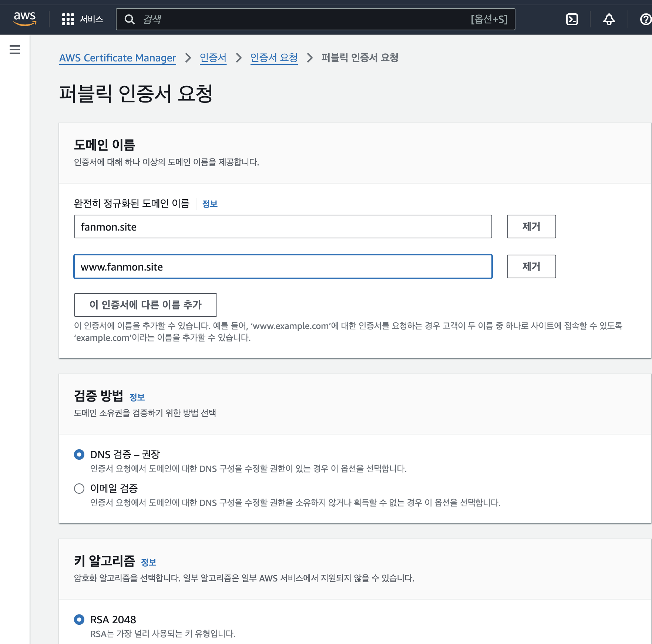Edit the www.fanmon.site domain field
This screenshot has width=652, height=644.
pyautogui.click(x=283, y=266)
